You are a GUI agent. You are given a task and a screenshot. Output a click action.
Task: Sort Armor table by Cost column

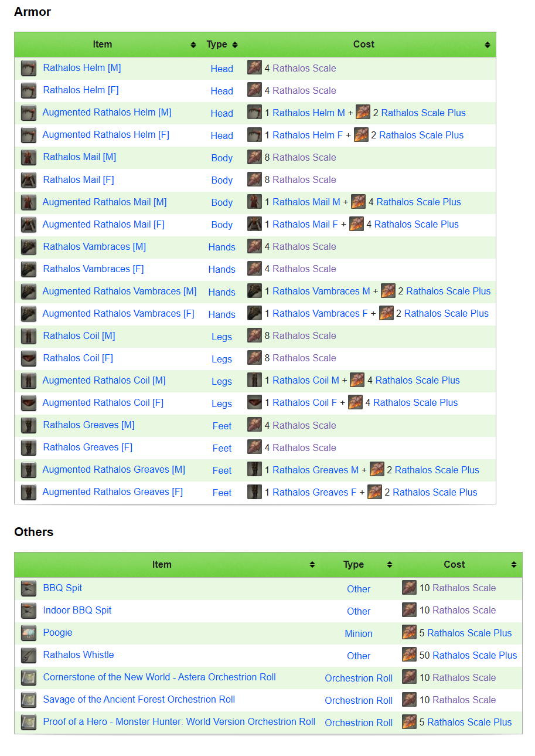point(488,45)
